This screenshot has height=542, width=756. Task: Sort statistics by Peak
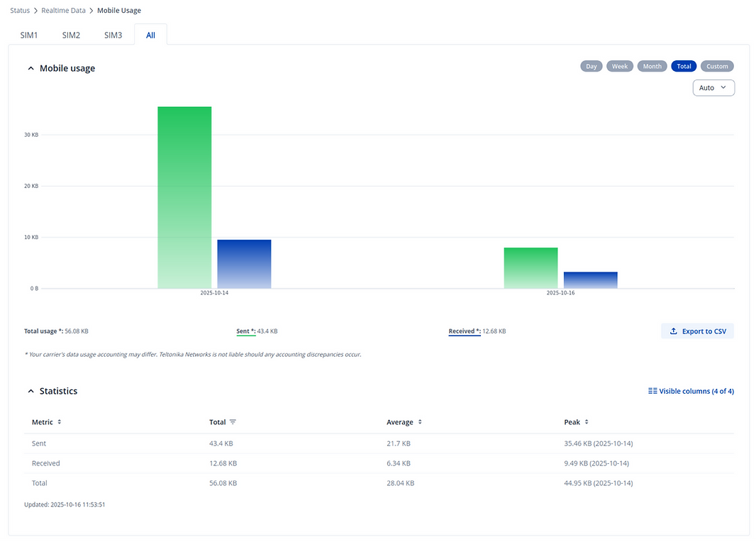click(587, 421)
